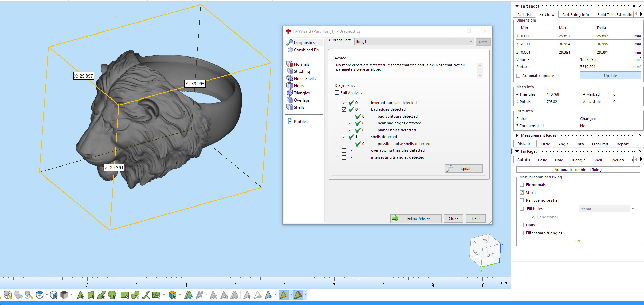Switch to the Part Fixing Info tab
The image size is (644, 305).
tap(576, 15)
